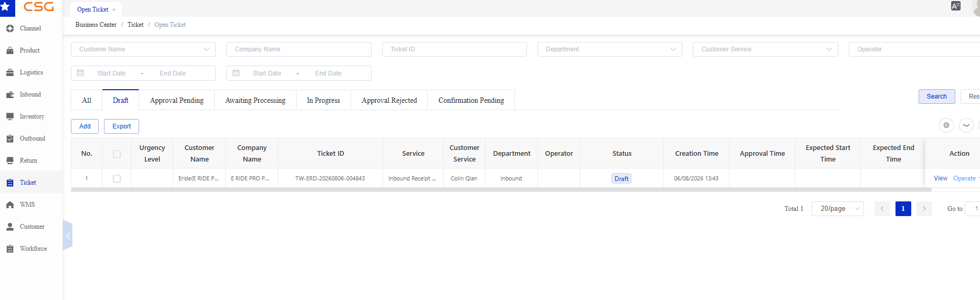Go to previous page arrow
This screenshot has width=980, height=300.
point(882,209)
